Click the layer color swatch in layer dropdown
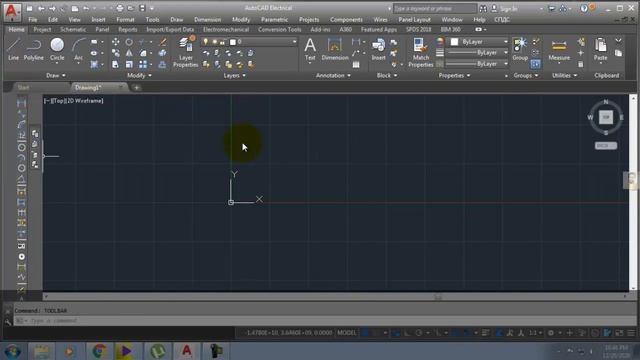Viewport: 640px width, 360px height. (233, 42)
